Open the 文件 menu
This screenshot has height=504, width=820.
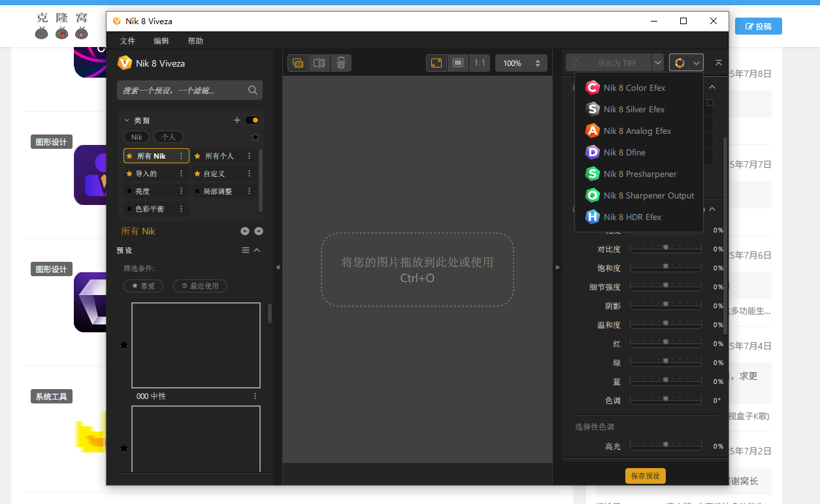(127, 40)
